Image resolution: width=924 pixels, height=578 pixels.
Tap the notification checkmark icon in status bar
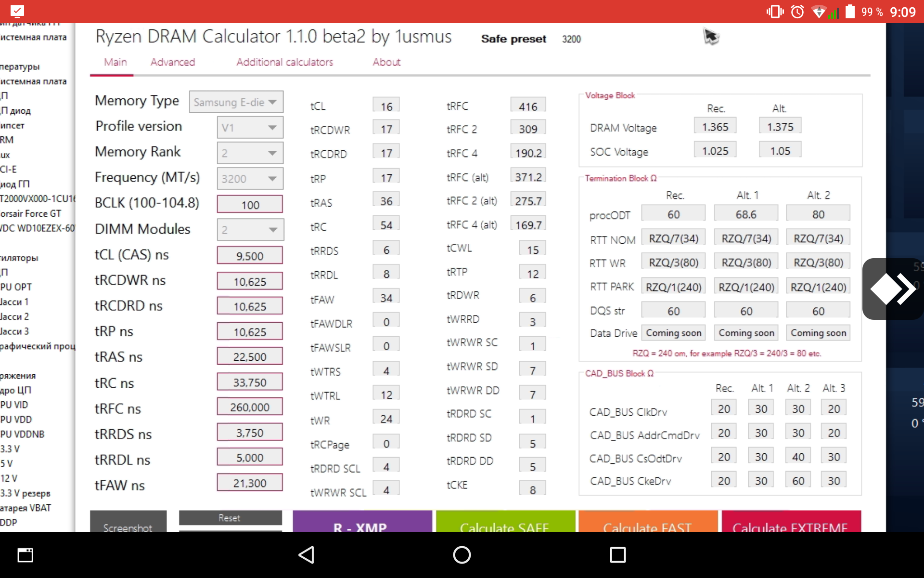(x=17, y=11)
